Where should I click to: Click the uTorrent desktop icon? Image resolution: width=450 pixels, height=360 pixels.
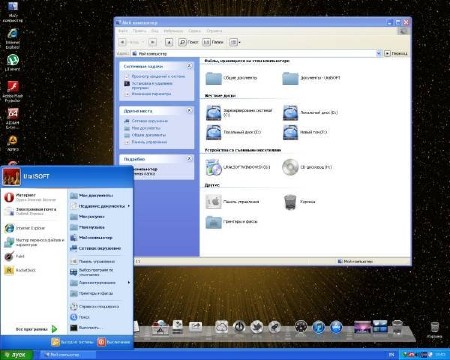[13, 62]
